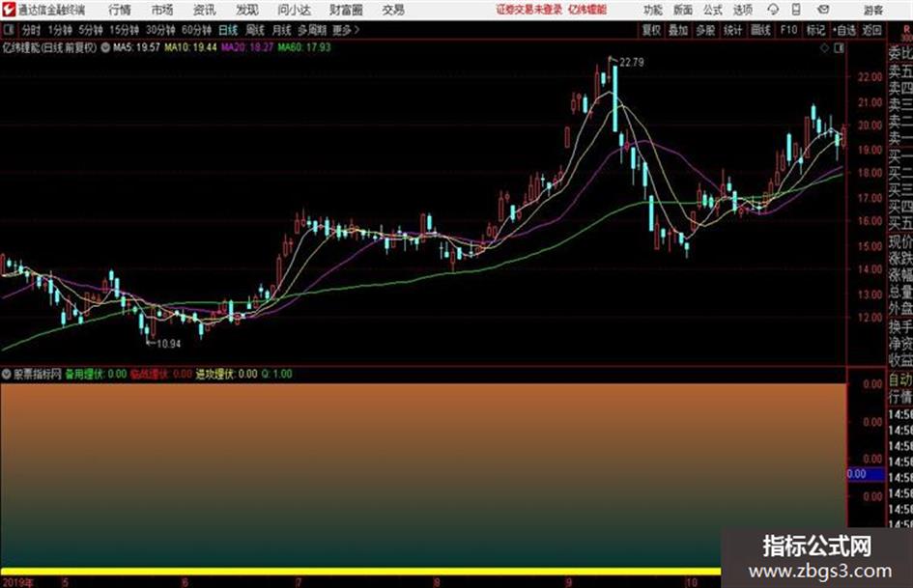913x588 pixels.
Task: Open the 行情 menu
Action: [x=120, y=10]
